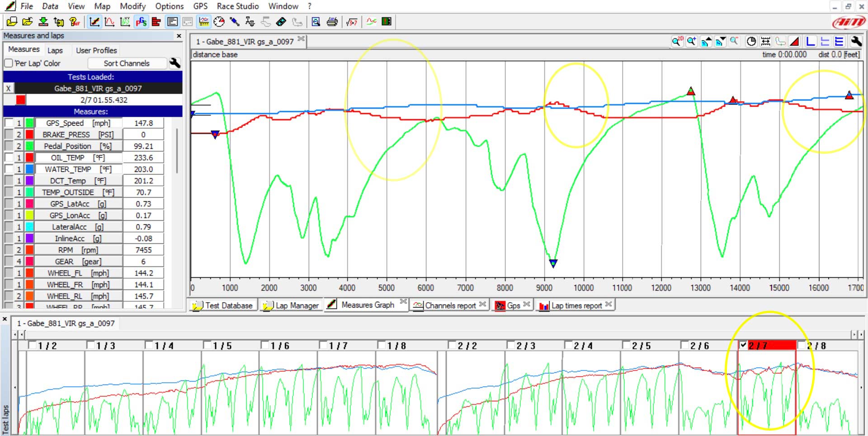This screenshot has height=436, width=868.
Task: Click the DCT_Temp purple color swatch
Action: [x=29, y=180]
